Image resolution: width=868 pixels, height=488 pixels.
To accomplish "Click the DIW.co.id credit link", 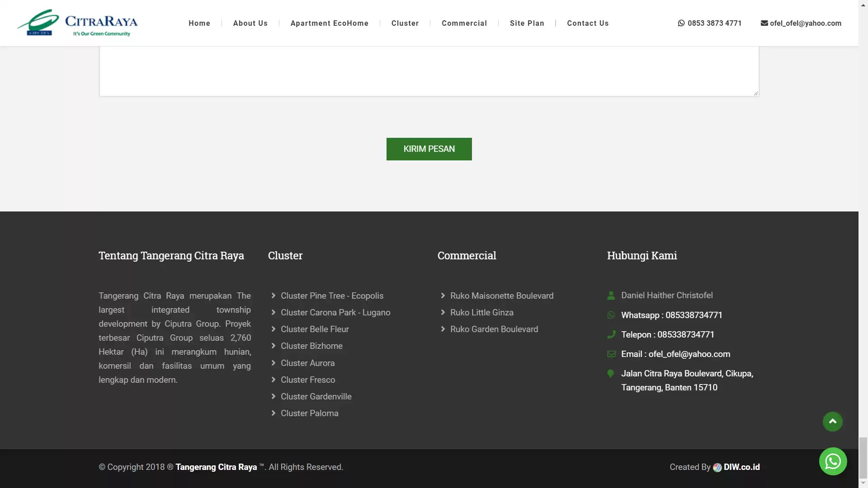I will (741, 467).
